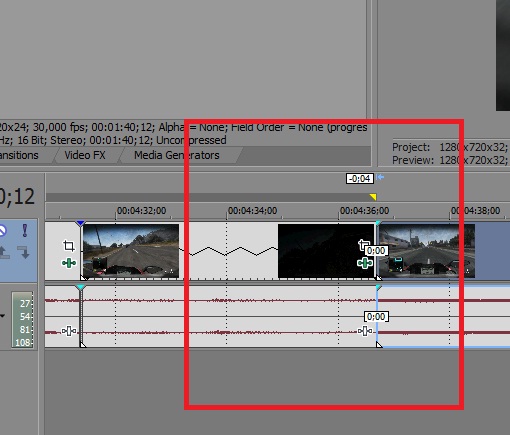This screenshot has height=435, width=510.
Task: Click blue marker above first video clip
Action: [x=80, y=223]
